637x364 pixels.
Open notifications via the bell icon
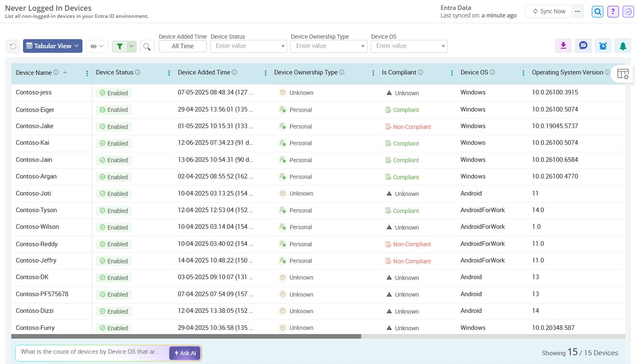point(622,46)
